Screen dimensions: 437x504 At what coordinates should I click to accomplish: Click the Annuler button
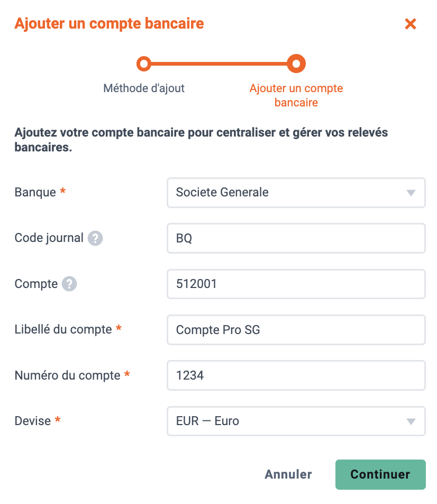click(288, 474)
